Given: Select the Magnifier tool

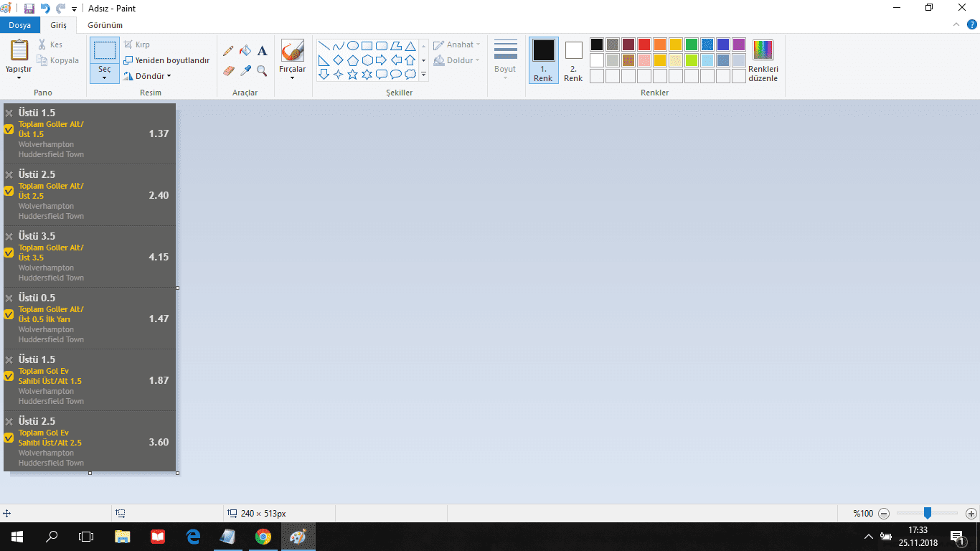Looking at the screenshot, I should click(x=262, y=70).
